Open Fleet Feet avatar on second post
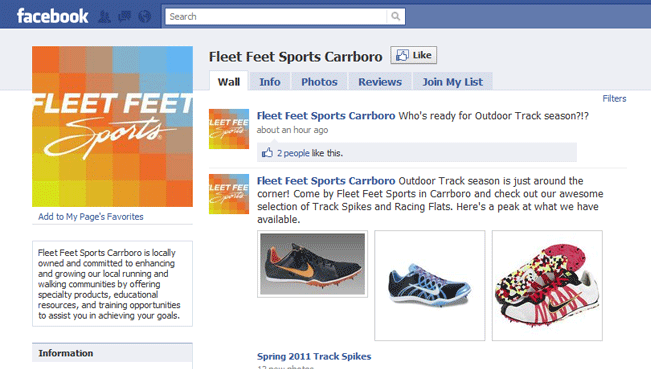 [229, 194]
